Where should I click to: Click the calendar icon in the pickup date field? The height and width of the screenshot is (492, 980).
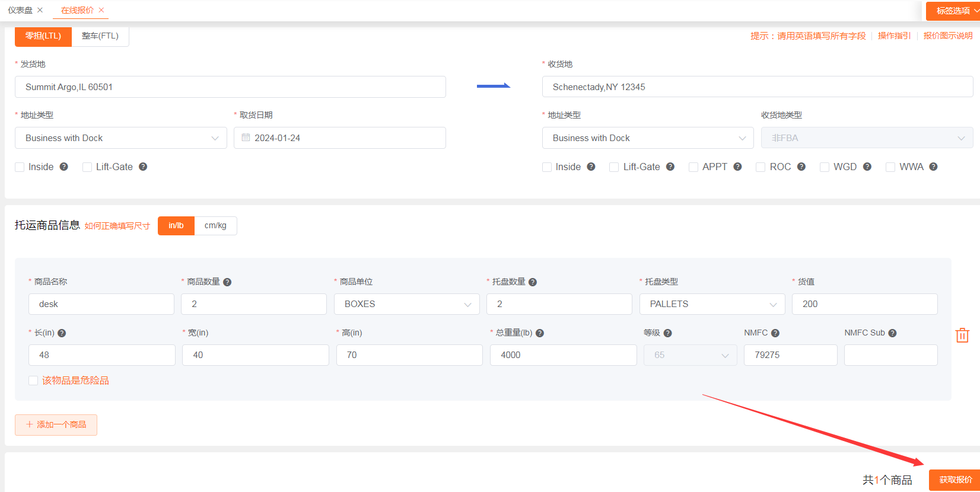coord(246,138)
